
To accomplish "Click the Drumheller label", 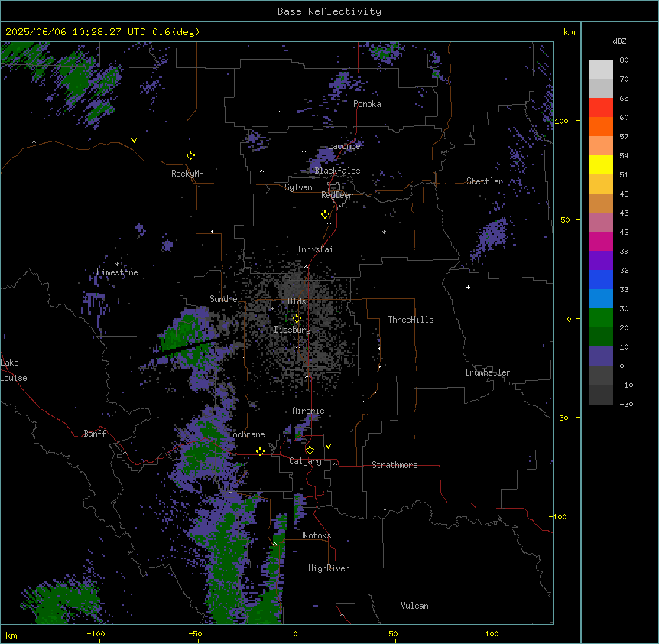I will 488,372.
